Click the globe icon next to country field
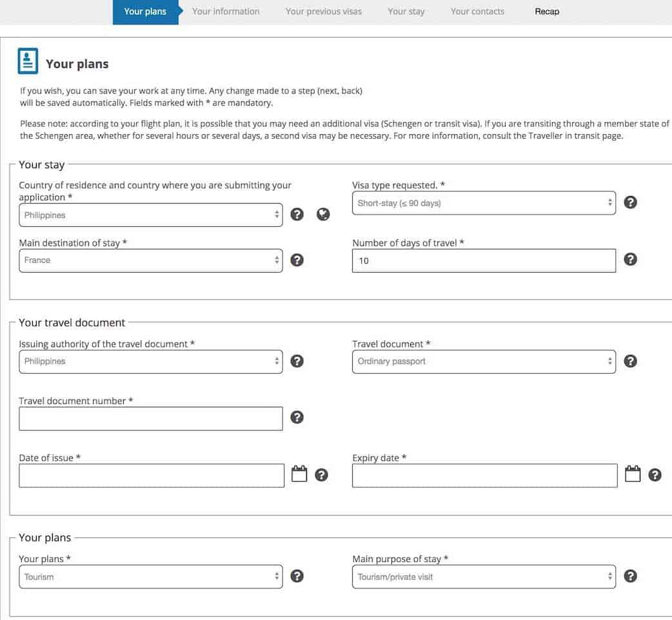This screenshot has width=672, height=620. (x=323, y=215)
